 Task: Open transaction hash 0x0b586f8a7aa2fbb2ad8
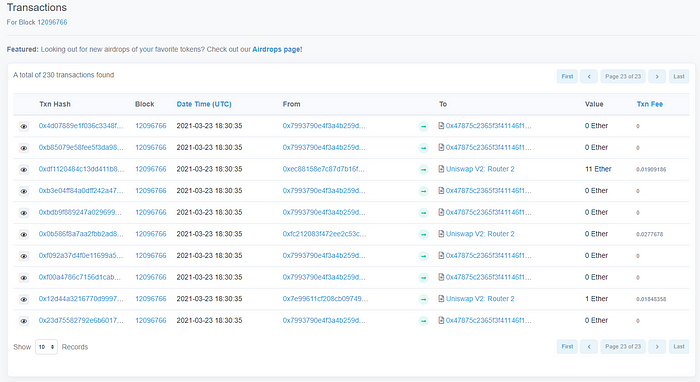point(81,234)
